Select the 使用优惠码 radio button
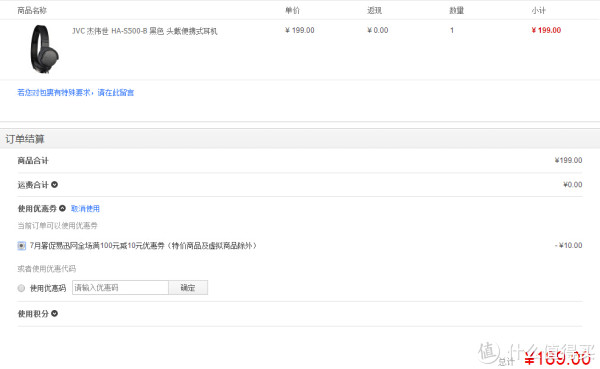Viewport: 600px width, 369px height. point(21,288)
